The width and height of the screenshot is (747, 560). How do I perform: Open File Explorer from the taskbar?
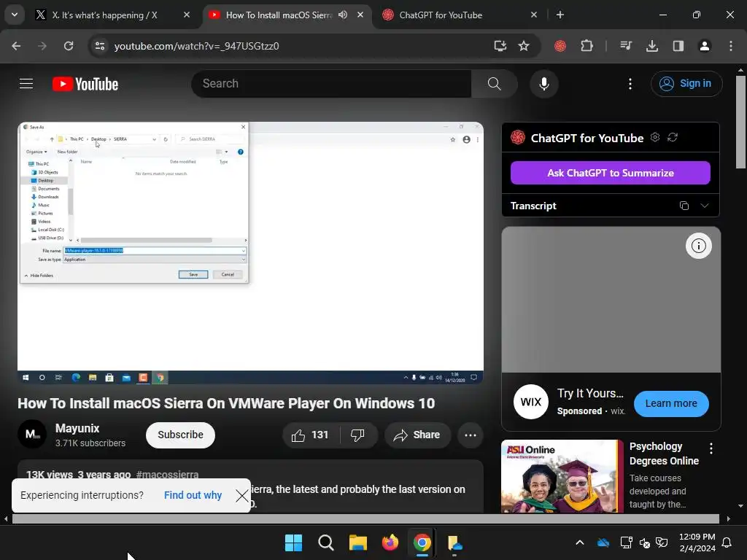pos(357,542)
